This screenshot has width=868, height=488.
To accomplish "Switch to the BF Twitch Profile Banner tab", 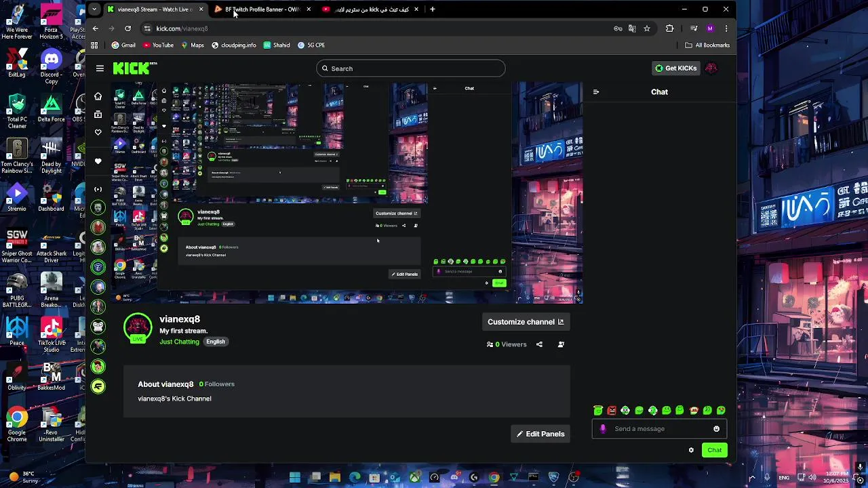I will 262,9.
